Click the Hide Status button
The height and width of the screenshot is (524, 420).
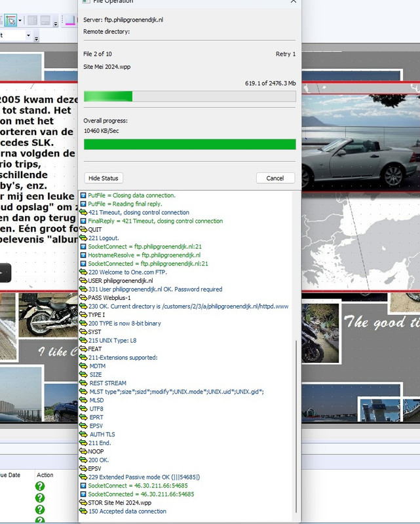click(x=104, y=178)
